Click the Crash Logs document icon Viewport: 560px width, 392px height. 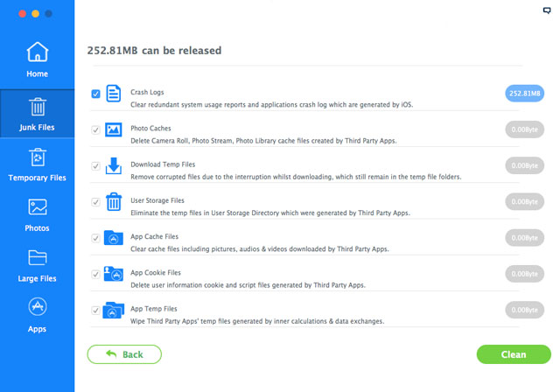114,94
